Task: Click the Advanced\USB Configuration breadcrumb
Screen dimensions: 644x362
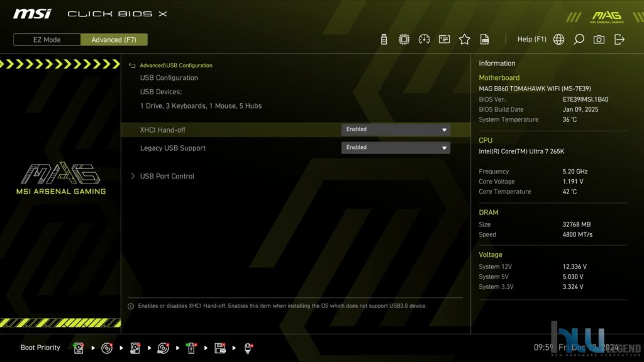Action: [176, 65]
